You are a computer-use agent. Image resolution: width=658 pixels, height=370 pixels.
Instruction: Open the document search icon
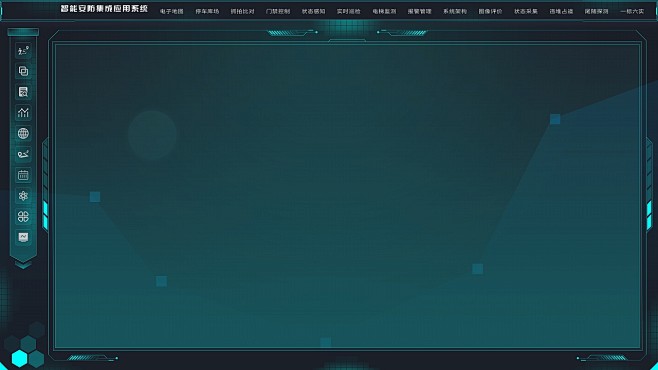[x=23, y=92]
